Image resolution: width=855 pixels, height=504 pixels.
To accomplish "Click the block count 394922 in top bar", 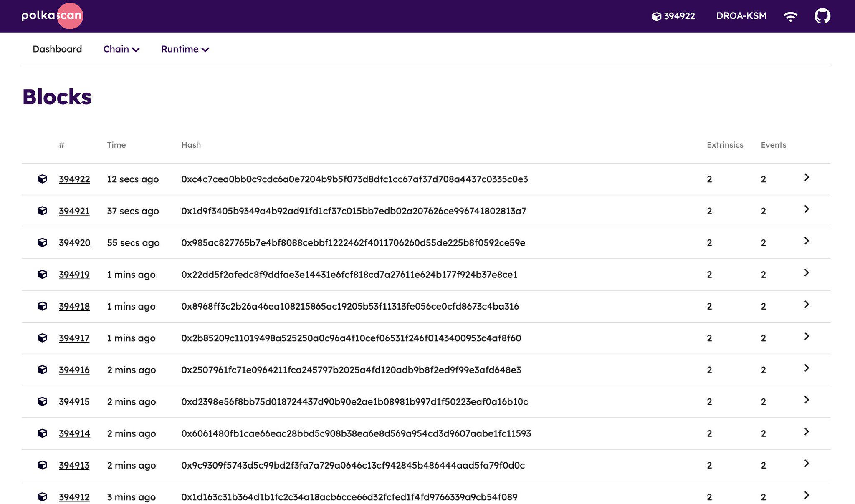I will (679, 16).
